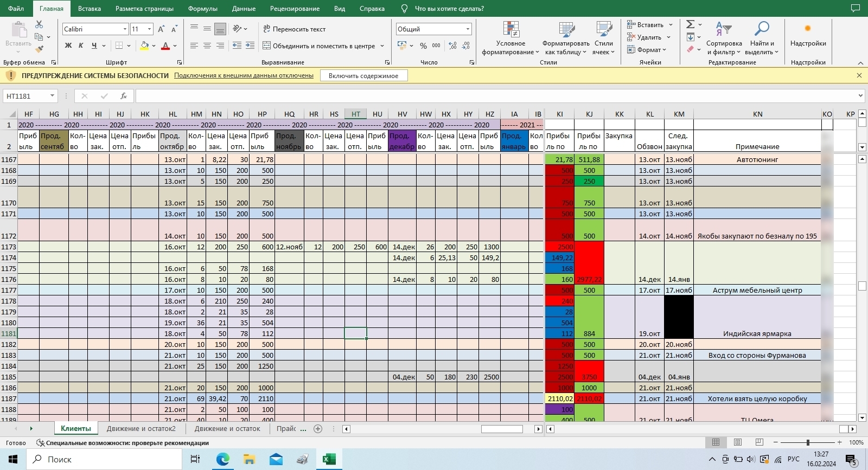This screenshot has width=868, height=470.
Task: Click the red font color swatch
Action: point(165,46)
